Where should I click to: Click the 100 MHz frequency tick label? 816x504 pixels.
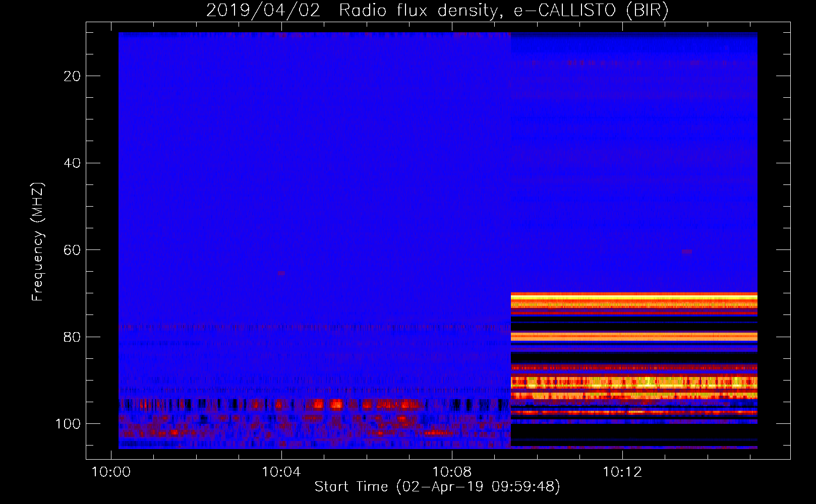coord(68,424)
